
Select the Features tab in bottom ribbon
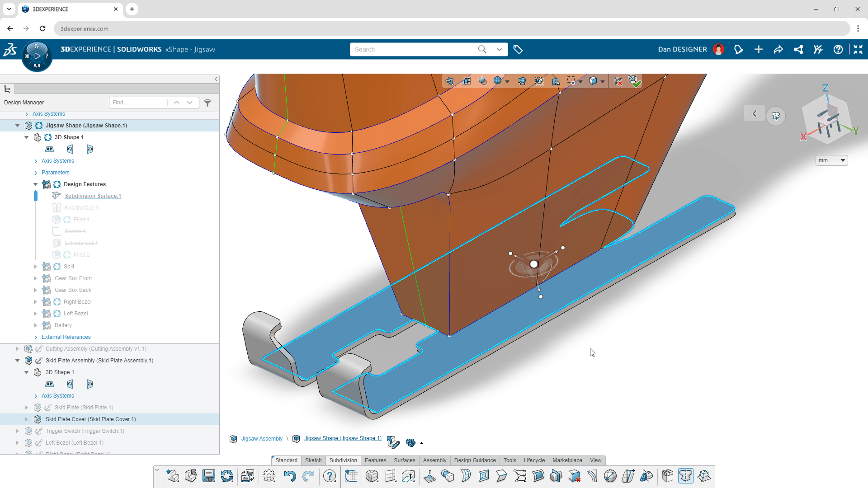(x=374, y=460)
